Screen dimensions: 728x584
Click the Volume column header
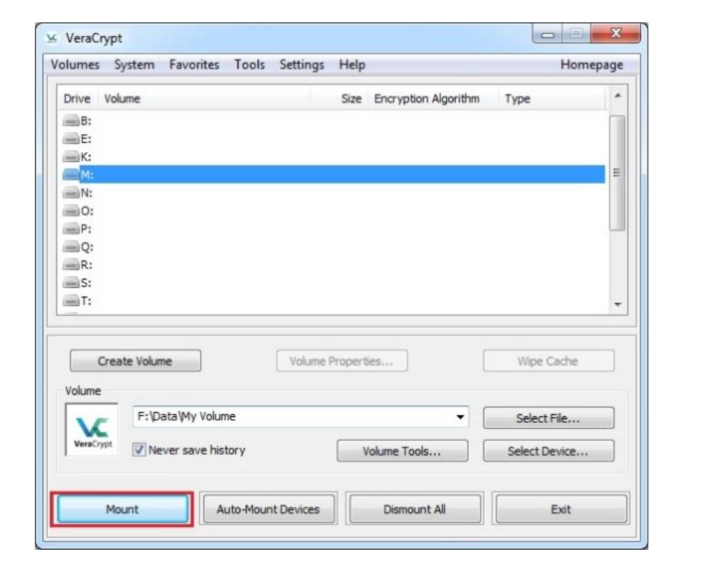[x=204, y=99]
